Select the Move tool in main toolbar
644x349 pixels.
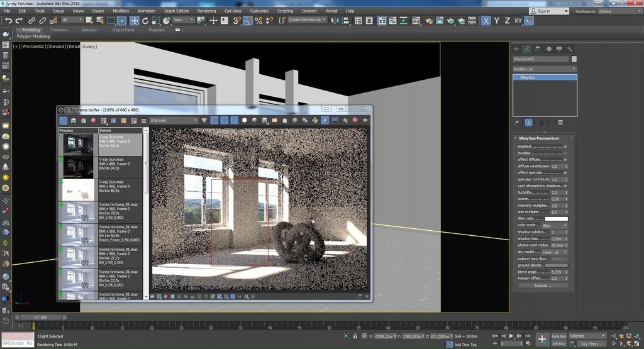pos(135,20)
